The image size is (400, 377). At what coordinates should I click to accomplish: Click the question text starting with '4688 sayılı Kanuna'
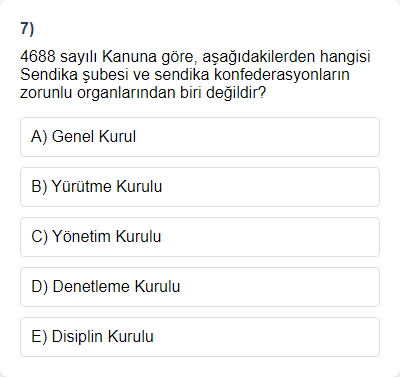point(195,75)
